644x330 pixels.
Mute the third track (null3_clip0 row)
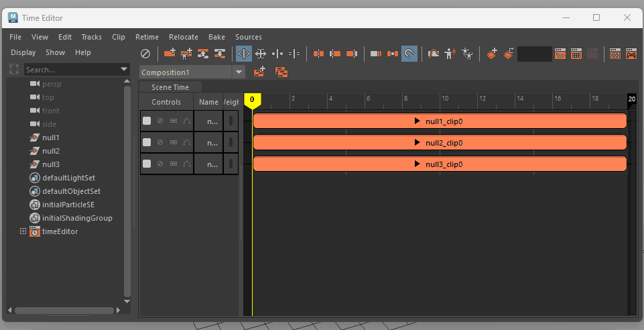point(160,164)
